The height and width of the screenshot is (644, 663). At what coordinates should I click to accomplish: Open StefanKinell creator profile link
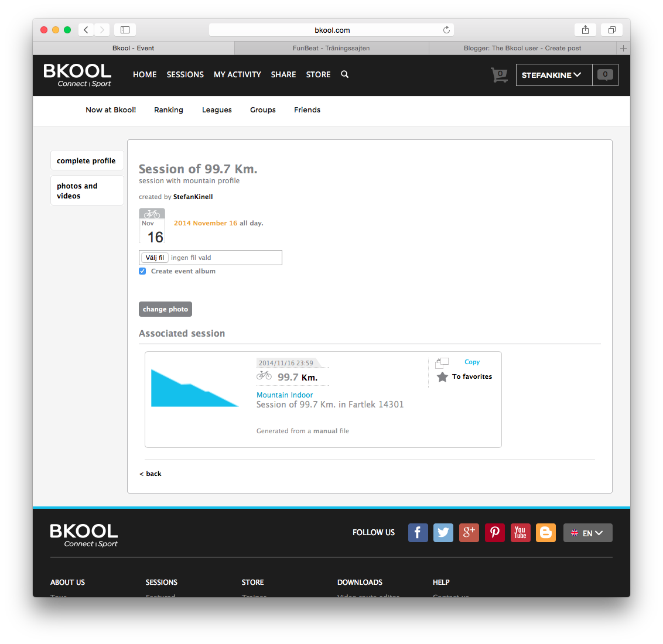(193, 197)
